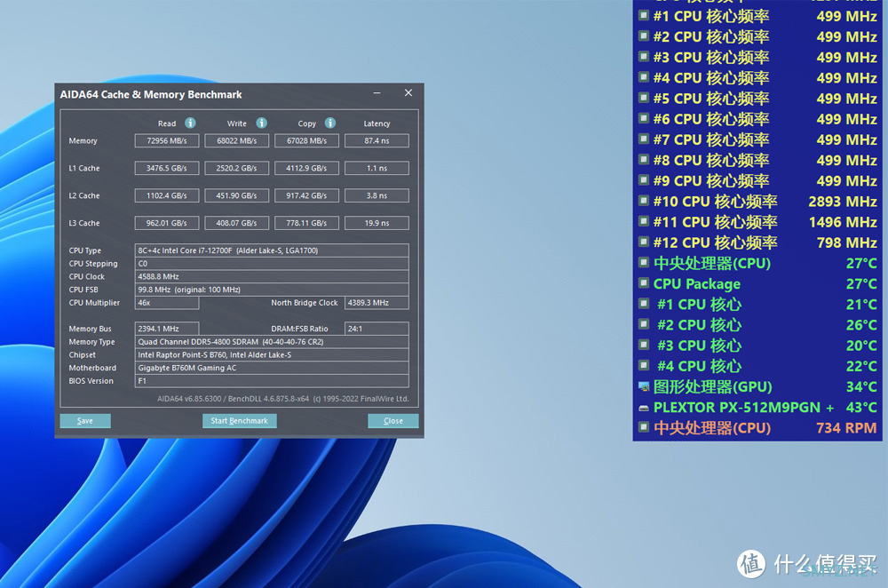This screenshot has height=588, width=888.
Task: Click Motherboard Gigabyte B760M Gaming AC field
Action: (272, 368)
